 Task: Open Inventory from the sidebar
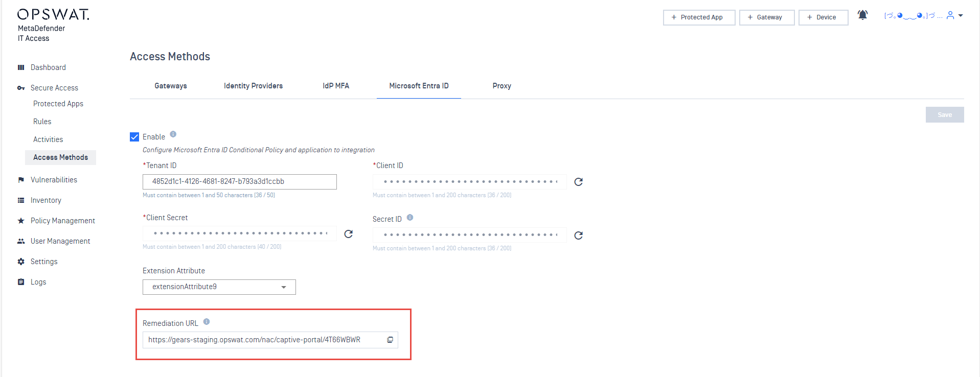tap(46, 200)
